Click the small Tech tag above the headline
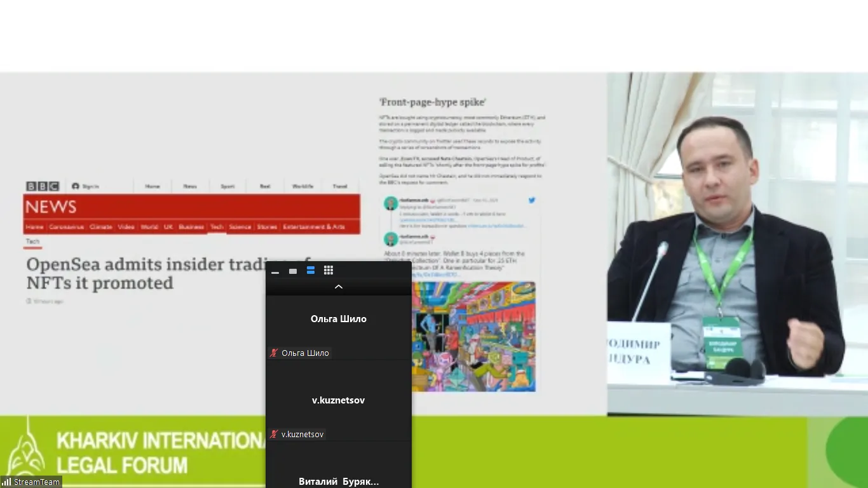This screenshot has width=868, height=488. point(32,241)
